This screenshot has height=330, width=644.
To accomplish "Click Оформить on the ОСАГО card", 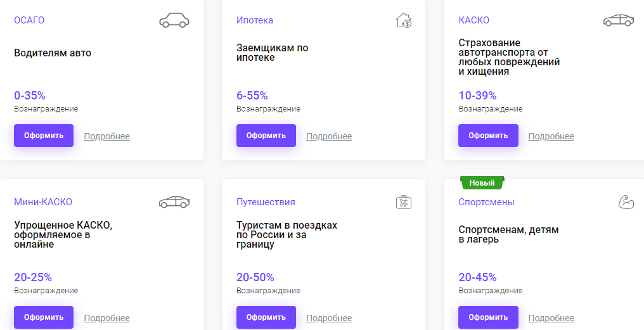I will point(44,136).
